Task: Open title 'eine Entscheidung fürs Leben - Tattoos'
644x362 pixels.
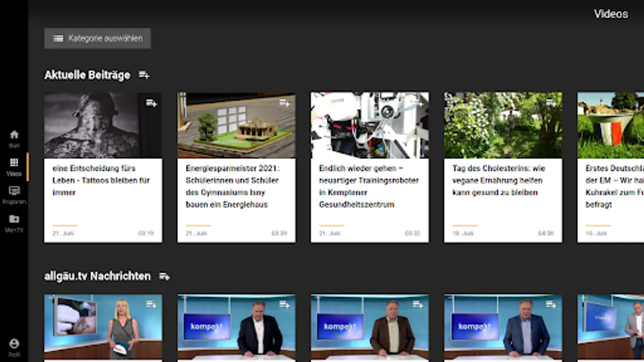Action: coord(101,180)
